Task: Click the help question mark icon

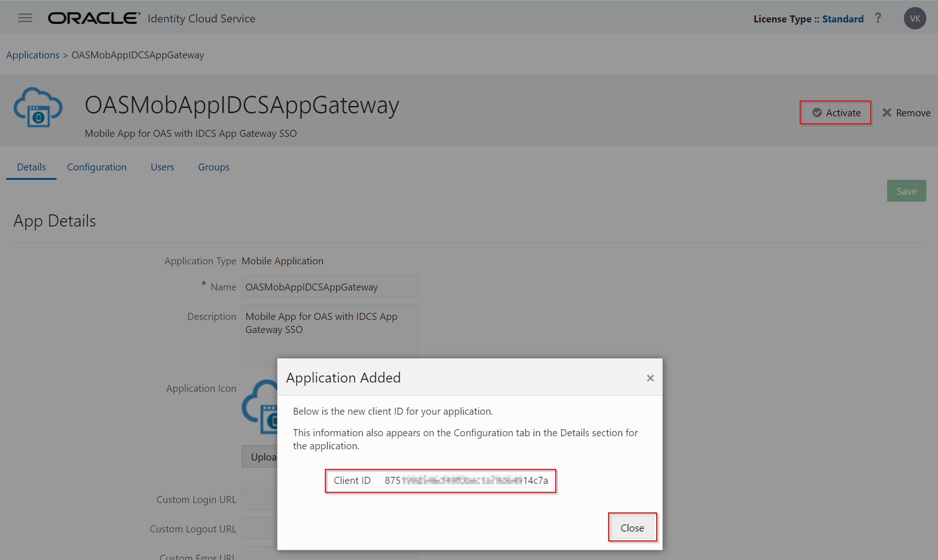Action: [878, 18]
